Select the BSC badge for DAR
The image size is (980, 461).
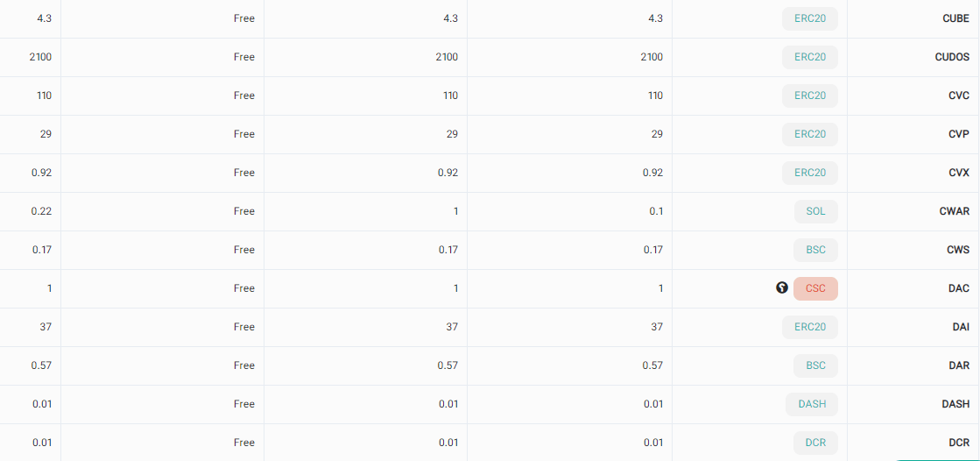pos(816,366)
